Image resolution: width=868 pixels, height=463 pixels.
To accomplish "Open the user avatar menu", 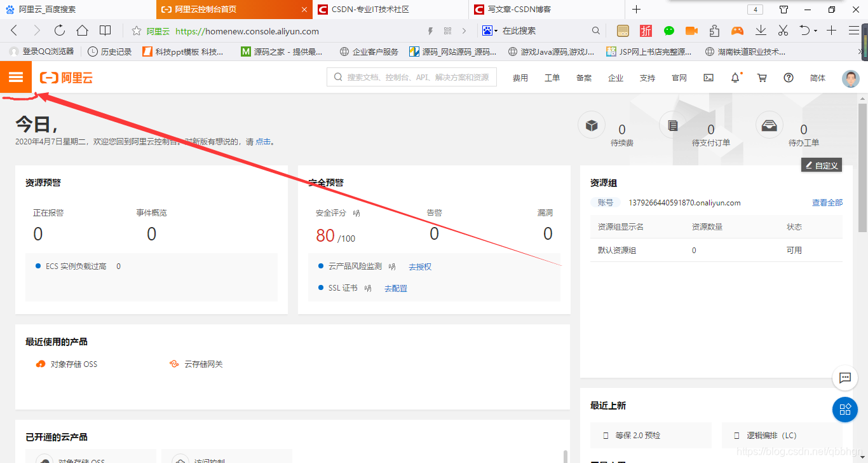I will click(x=850, y=78).
